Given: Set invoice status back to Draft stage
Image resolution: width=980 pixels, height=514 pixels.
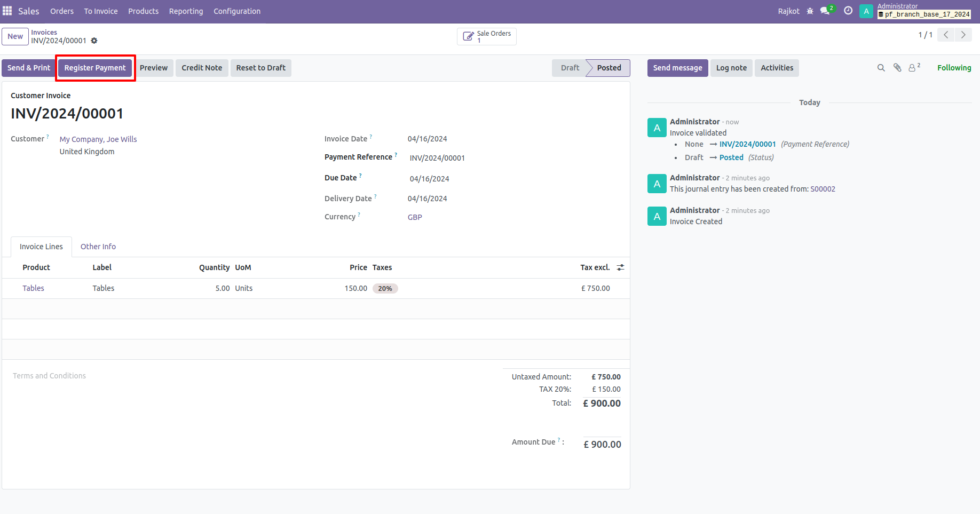Looking at the screenshot, I should click(570, 68).
